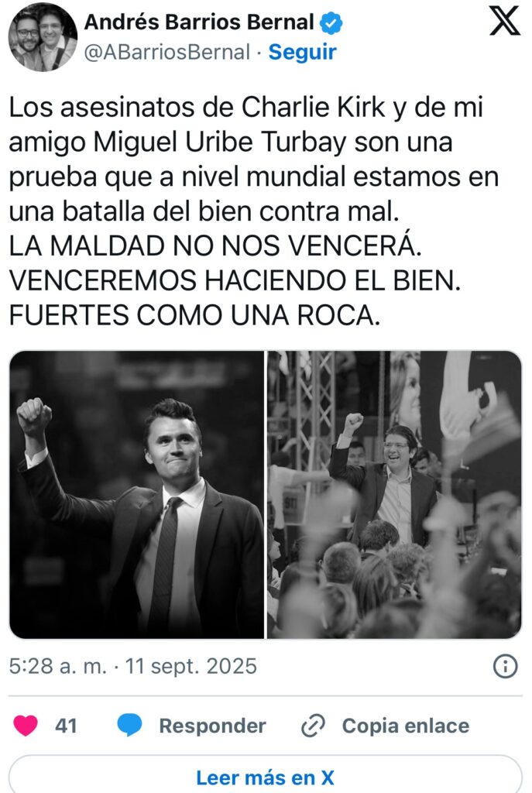Click the @ABarriosBernal handle

(x=167, y=52)
